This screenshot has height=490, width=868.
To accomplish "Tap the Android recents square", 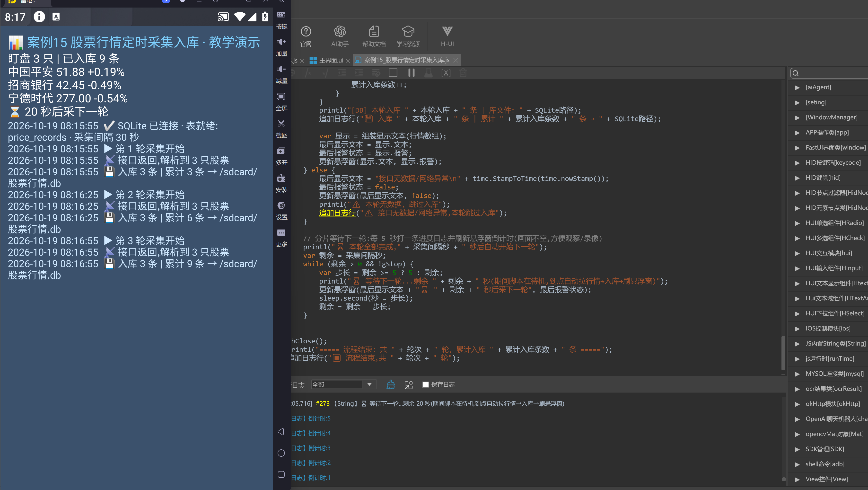I will pos(281,474).
